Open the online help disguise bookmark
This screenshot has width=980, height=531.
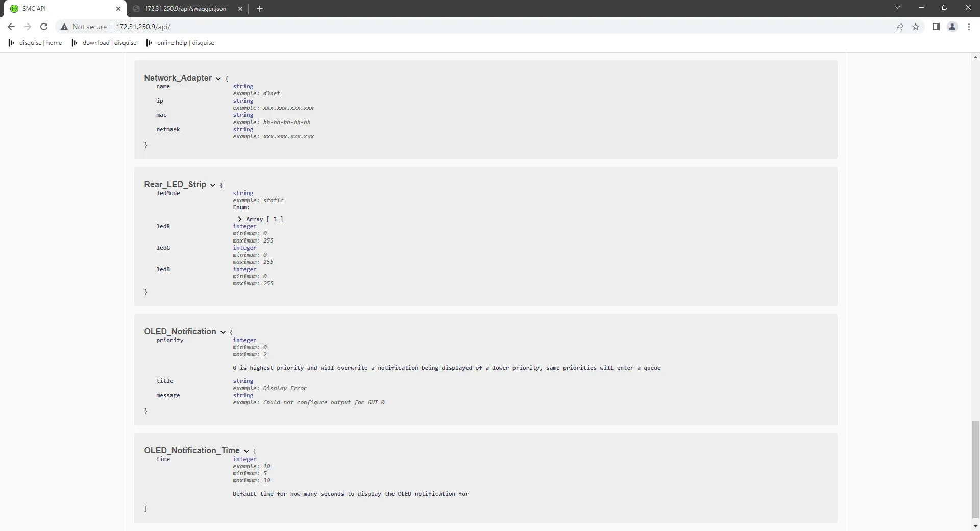pyautogui.click(x=185, y=43)
